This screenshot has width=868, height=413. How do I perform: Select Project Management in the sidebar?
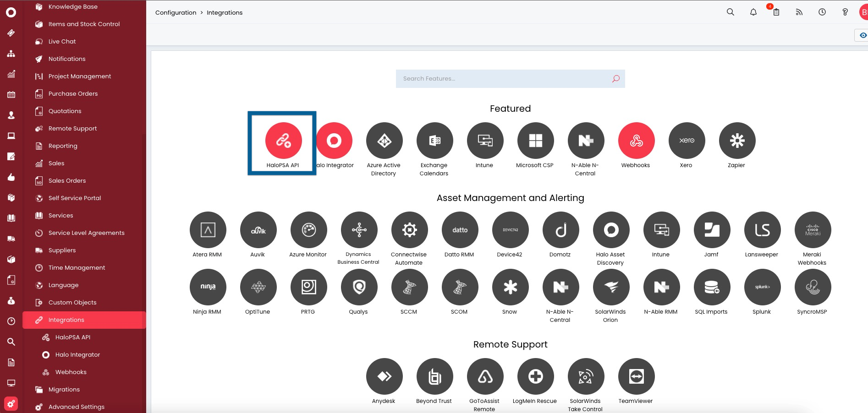(84, 76)
